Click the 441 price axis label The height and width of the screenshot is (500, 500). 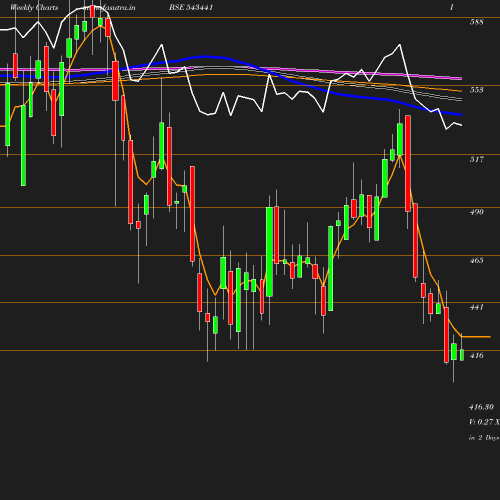(476, 307)
